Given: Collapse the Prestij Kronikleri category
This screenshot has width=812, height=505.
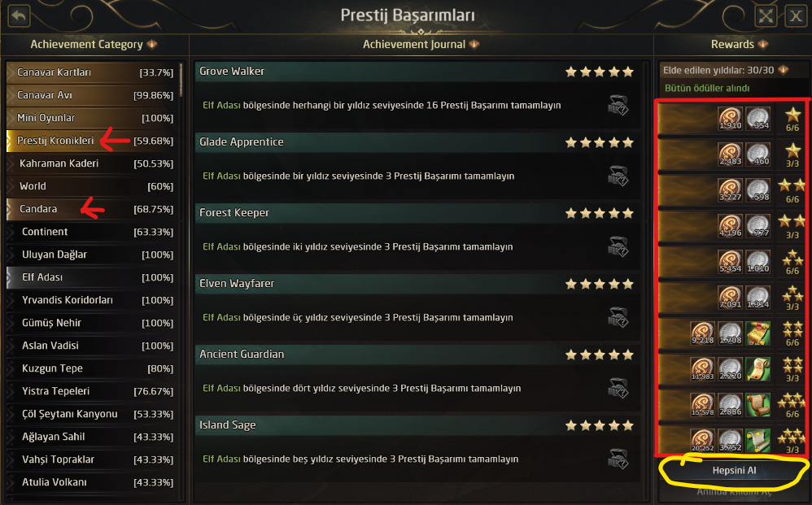Looking at the screenshot, I should [x=11, y=141].
